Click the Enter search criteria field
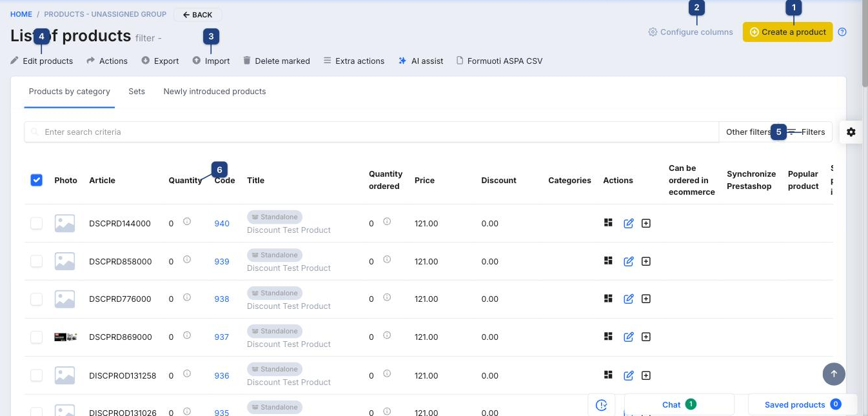Viewport: 868px width, 416px height. [x=371, y=132]
